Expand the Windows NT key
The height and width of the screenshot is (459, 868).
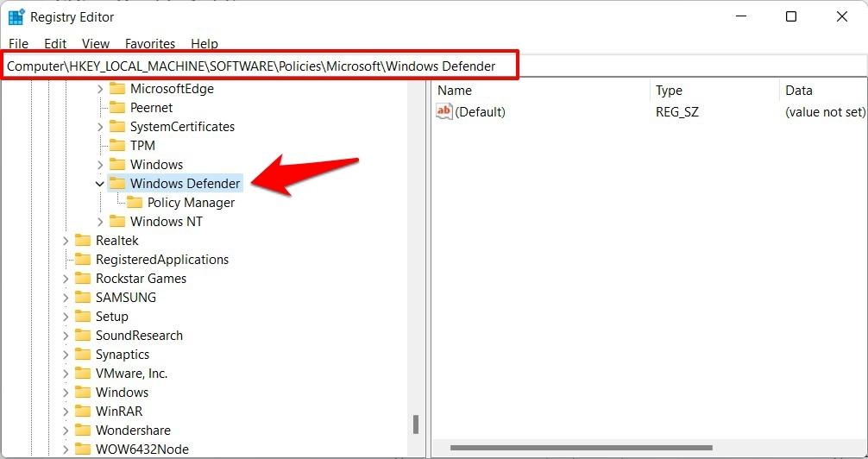coord(99,222)
